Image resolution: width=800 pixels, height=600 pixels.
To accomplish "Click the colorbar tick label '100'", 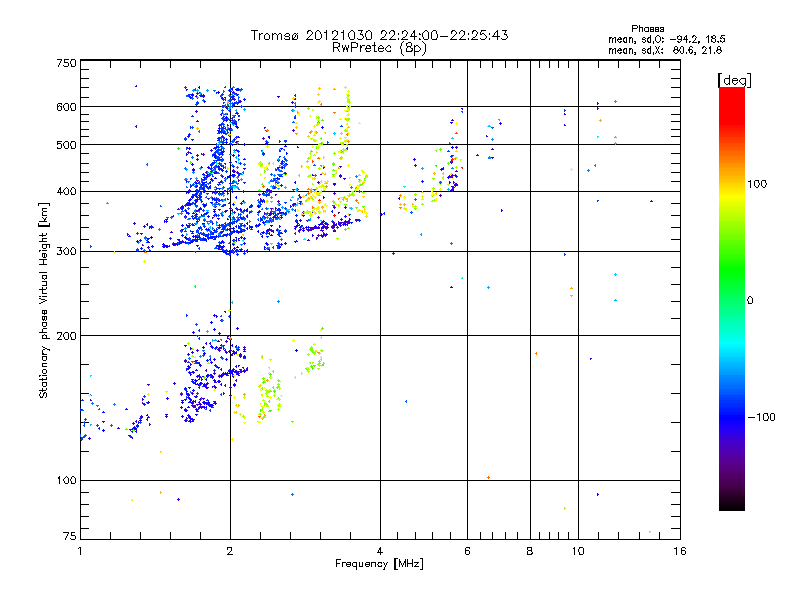I will click(x=757, y=184).
